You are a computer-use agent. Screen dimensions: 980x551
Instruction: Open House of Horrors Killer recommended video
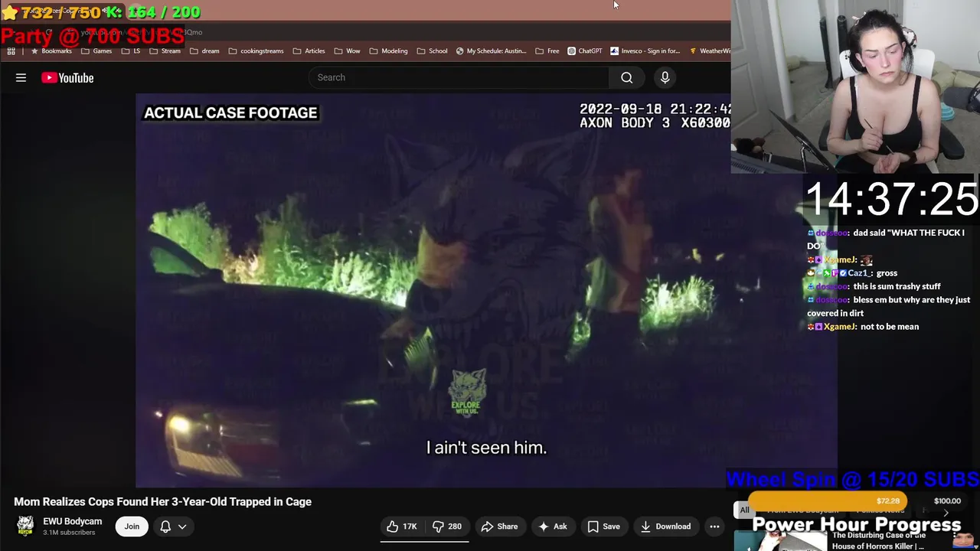[x=877, y=541]
